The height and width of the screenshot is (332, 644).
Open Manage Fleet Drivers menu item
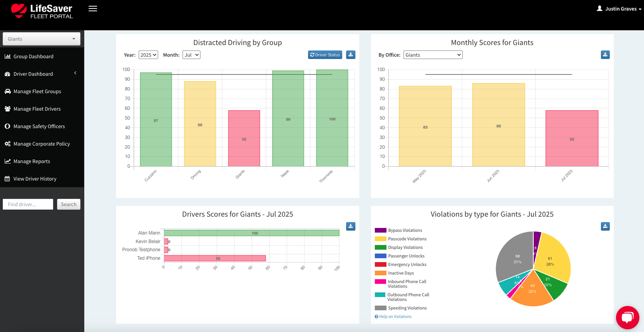point(37,109)
